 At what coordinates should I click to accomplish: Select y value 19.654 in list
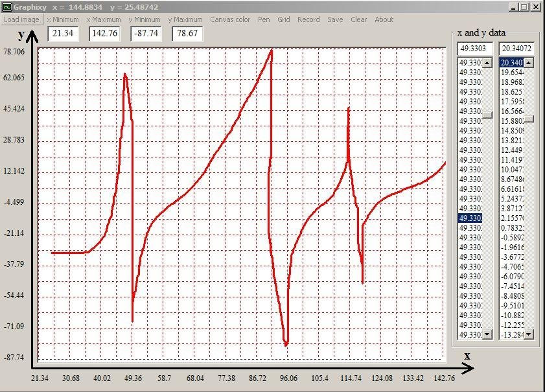click(x=512, y=73)
